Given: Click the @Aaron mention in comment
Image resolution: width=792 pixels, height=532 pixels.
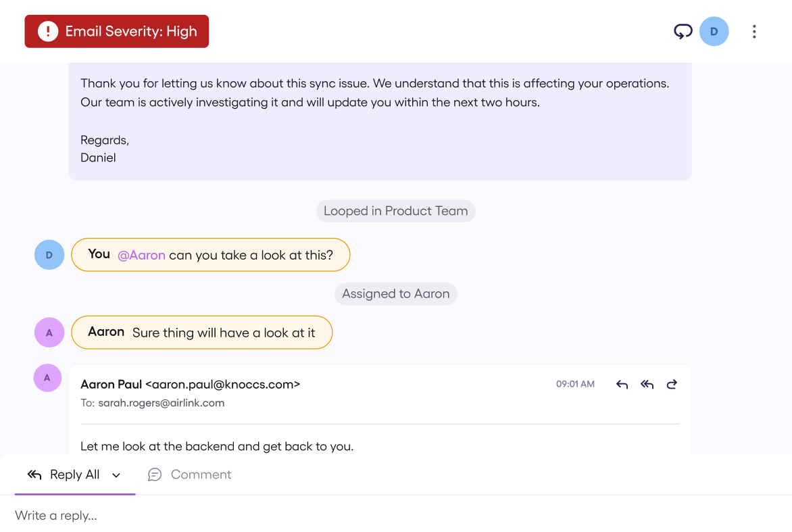Looking at the screenshot, I should click(141, 255).
